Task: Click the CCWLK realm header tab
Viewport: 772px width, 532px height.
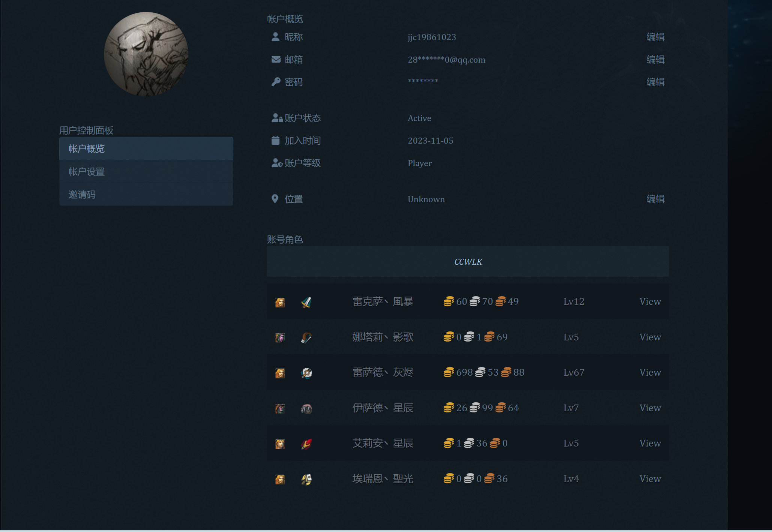Action: coord(467,261)
